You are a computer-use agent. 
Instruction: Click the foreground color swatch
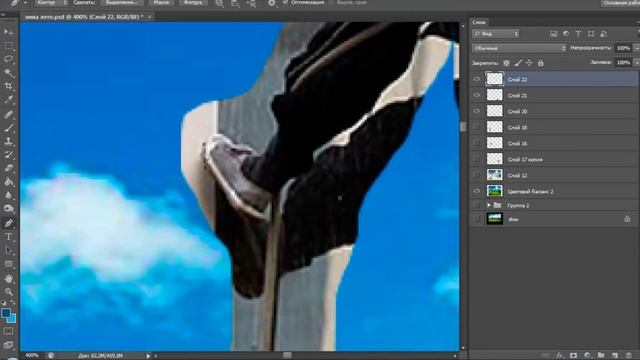point(6,313)
